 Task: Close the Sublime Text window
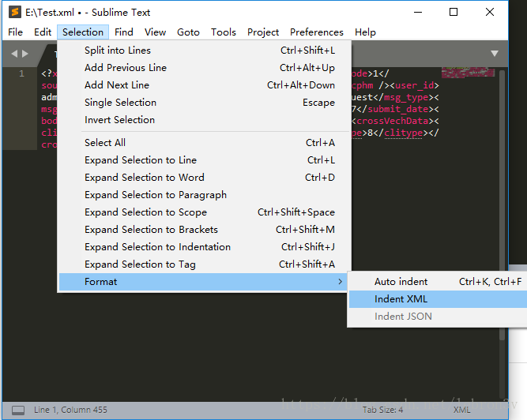coord(490,12)
